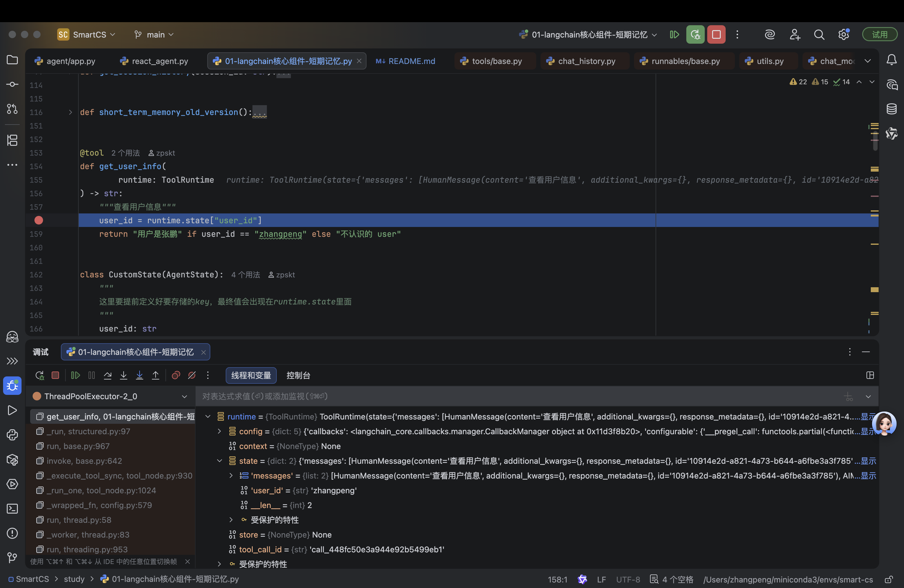Click the Step Into debugger icon
Image resolution: width=904 pixels, height=588 pixels.
123,375
